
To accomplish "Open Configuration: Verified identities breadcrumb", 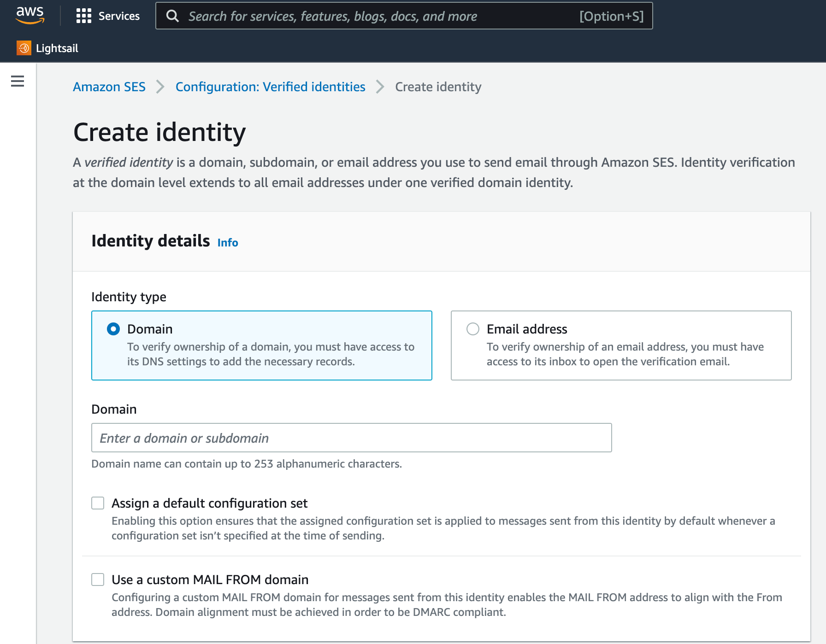I will 271,87.
